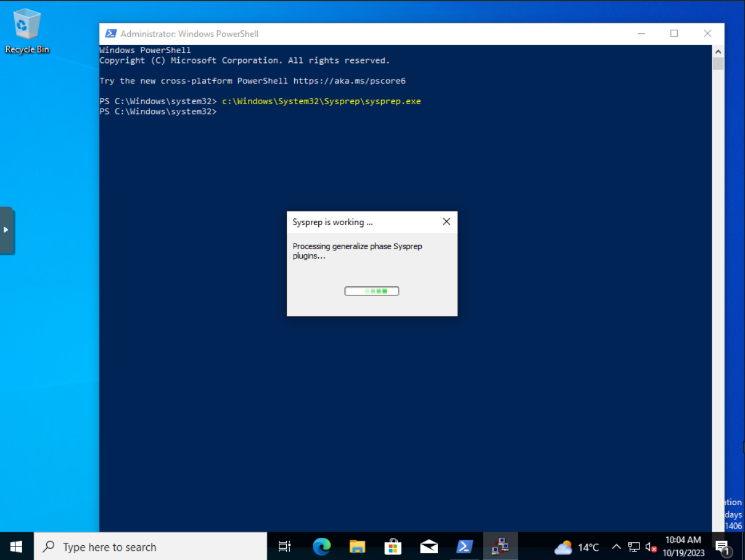
Task: Open Microsoft Store from the taskbar
Action: coord(393,546)
